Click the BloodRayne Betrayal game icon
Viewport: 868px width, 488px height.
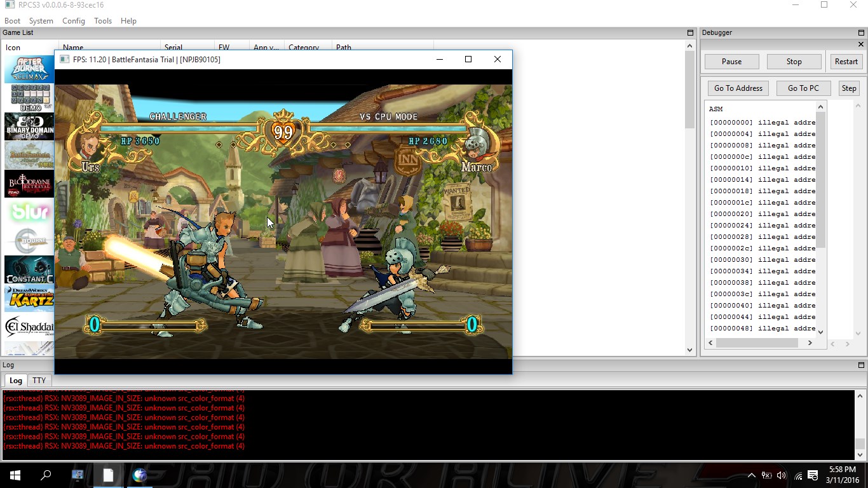coord(29,184)
